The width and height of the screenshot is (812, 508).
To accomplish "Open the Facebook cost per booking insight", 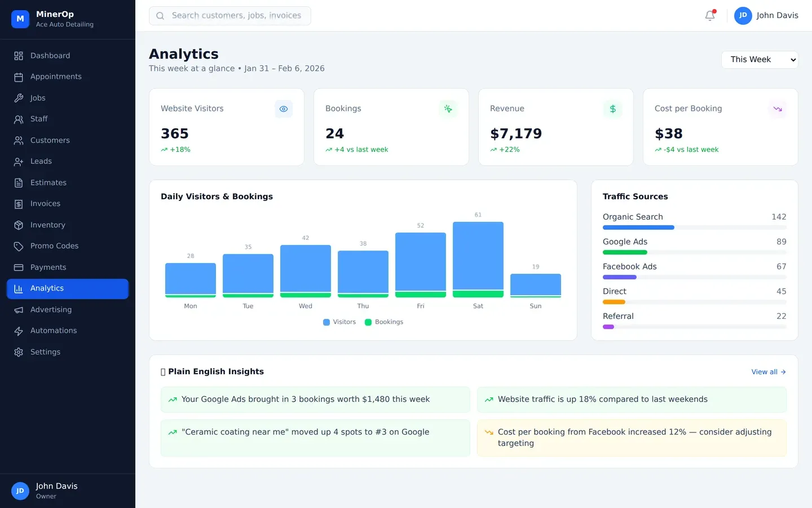I will [x=632, y=438].
